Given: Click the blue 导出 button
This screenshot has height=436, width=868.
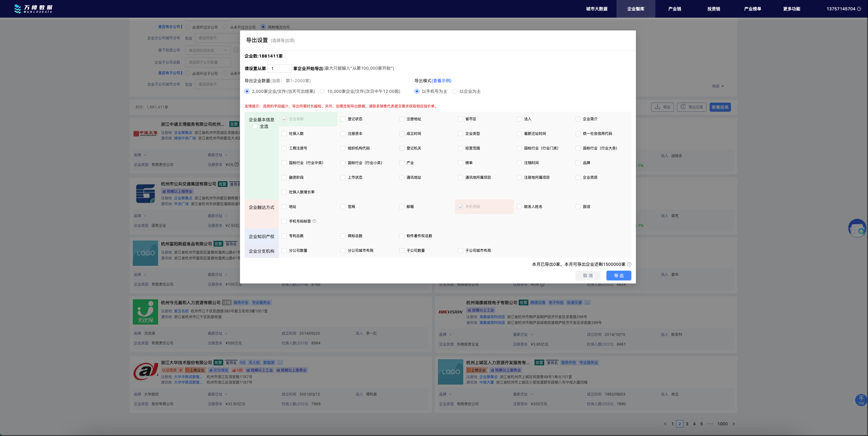Looking at the screenshot, I should [x=618, y=275].
